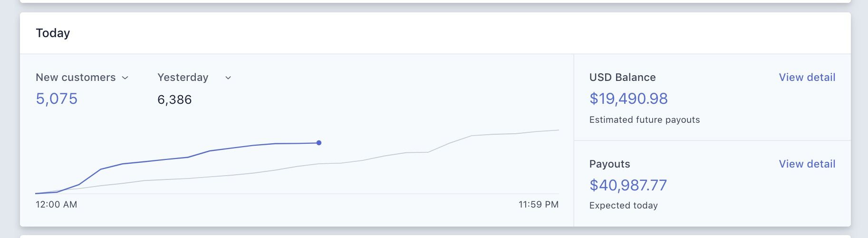
Task: Click the $19,490.98 balance amount
Action: [x=628, y=99]
